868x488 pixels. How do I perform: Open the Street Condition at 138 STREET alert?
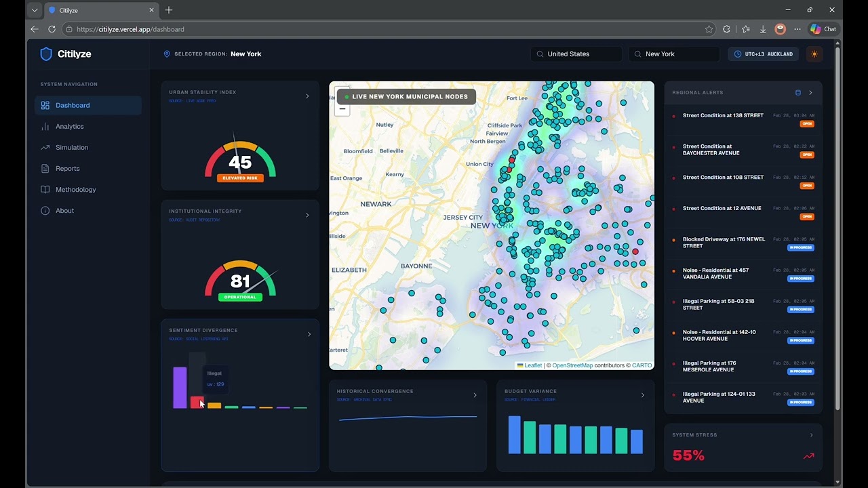743,120
